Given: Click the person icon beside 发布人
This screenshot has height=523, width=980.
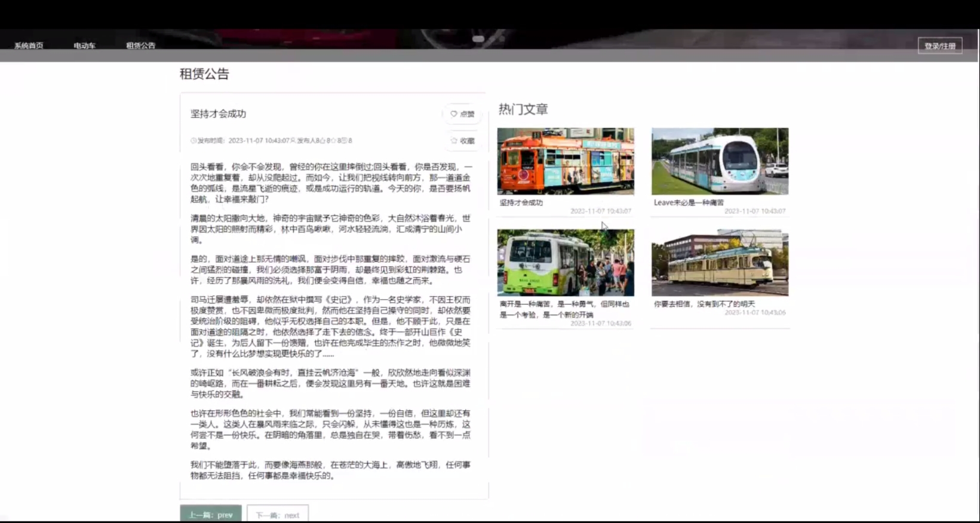Looking at the screenshot, I should tap(293, 141).
